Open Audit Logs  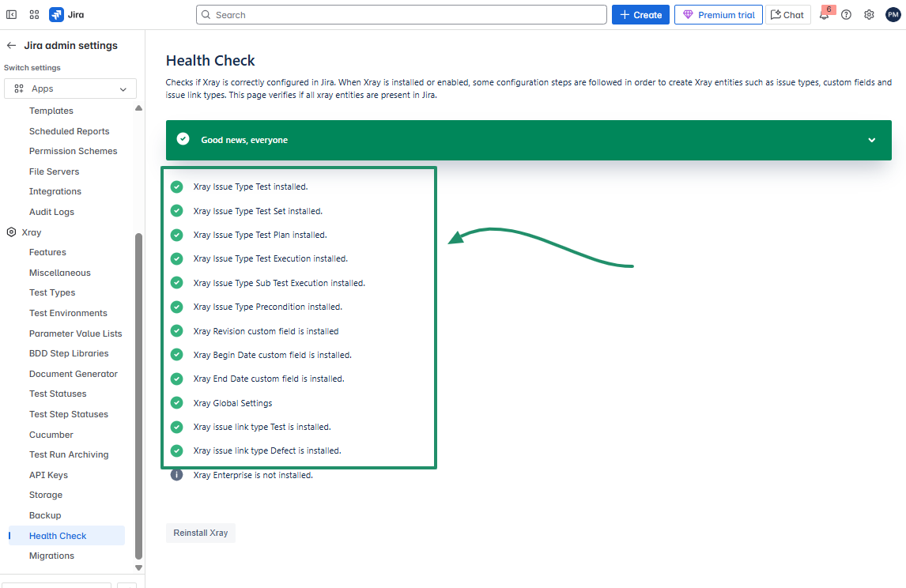(52, 212)
